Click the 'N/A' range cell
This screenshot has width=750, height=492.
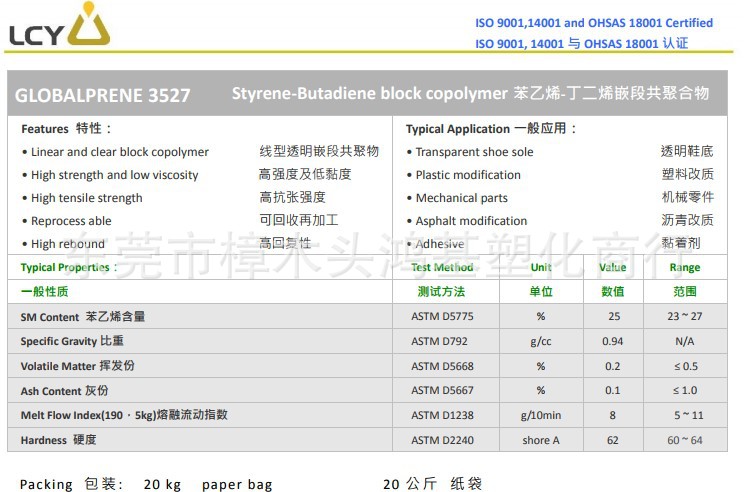[685, 341]
